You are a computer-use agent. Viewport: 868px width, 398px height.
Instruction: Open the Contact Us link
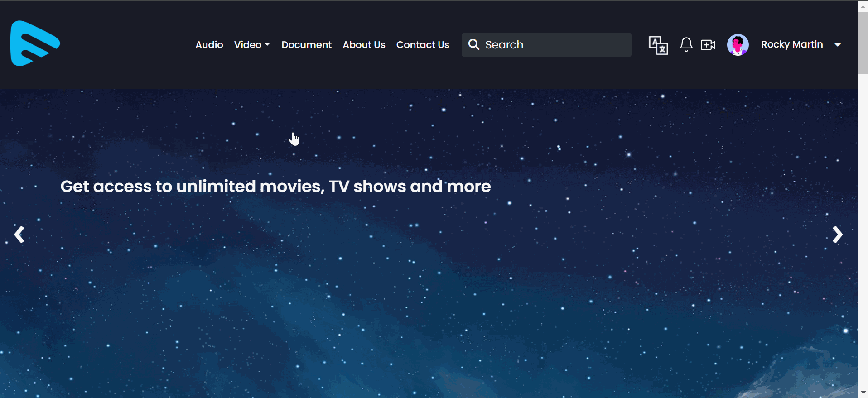pyautogui.click(x=423, y=44)
